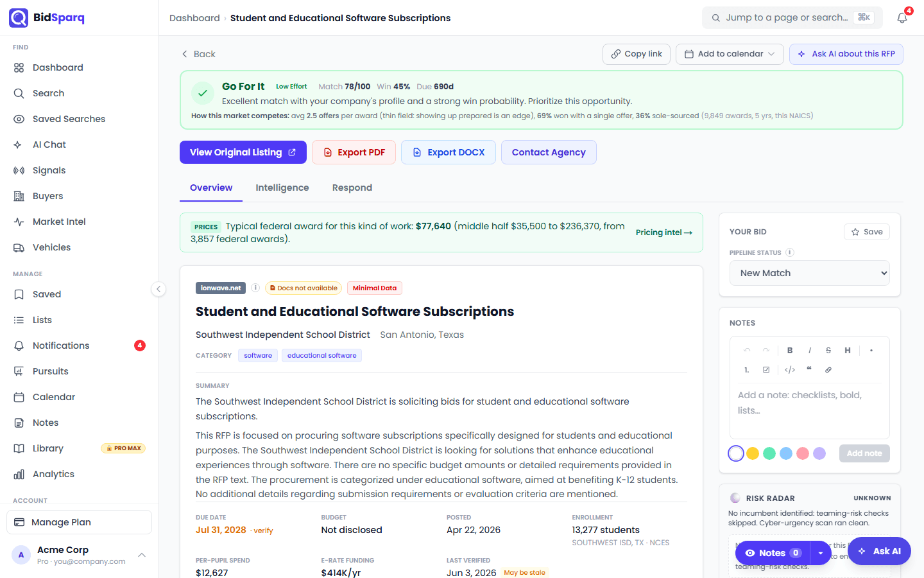The height and width of the screenshot is (578, 924).
Task: Click View Original Listing button
Action: coord(243,152)
